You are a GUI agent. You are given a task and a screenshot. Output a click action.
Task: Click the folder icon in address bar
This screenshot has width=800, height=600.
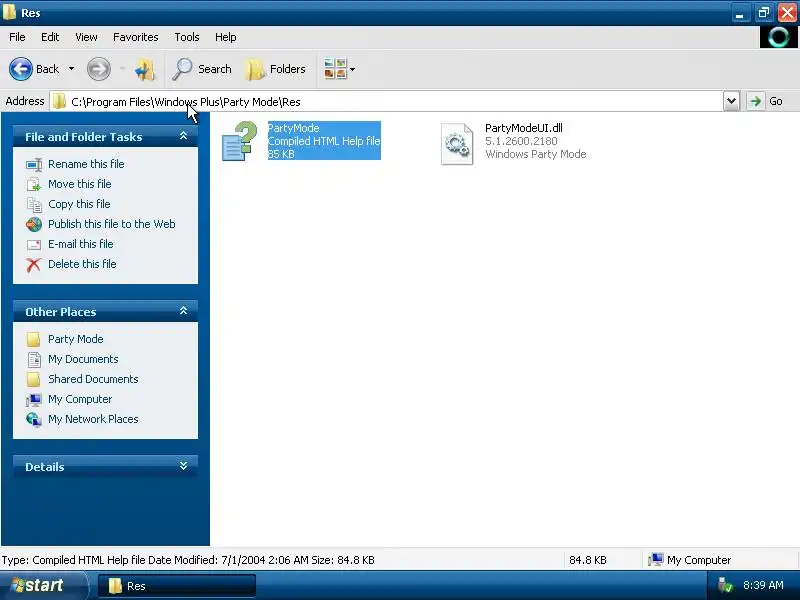[60, 102]
